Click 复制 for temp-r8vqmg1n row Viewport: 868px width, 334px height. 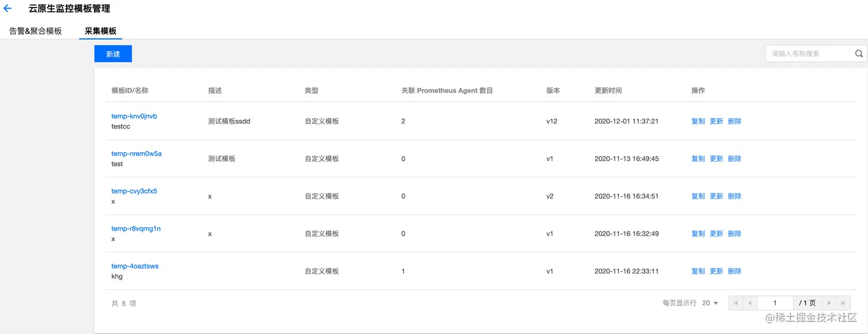(x=698, y=234)
